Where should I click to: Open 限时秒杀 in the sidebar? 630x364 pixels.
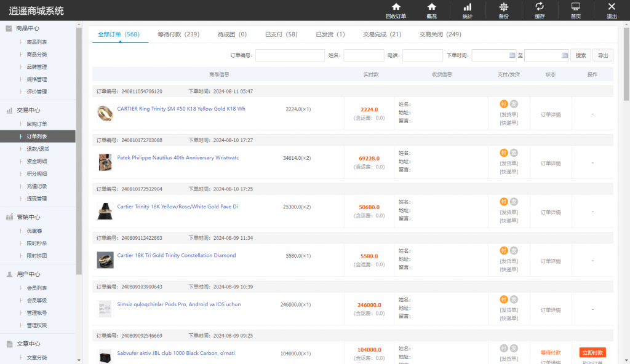[36, 243]
